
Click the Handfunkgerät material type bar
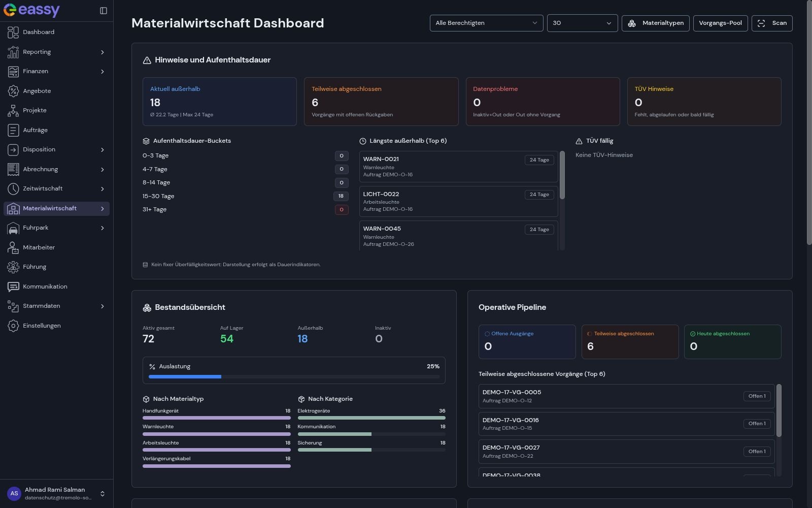[217, 418]
